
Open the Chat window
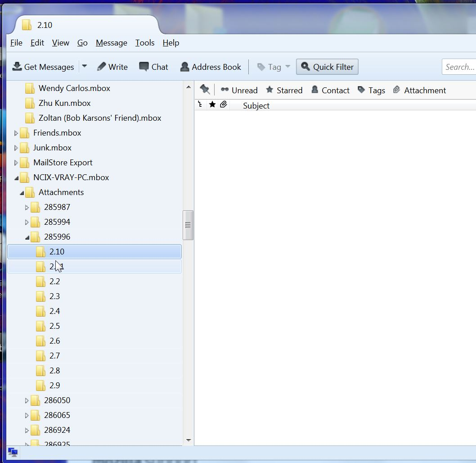[153, 67]
